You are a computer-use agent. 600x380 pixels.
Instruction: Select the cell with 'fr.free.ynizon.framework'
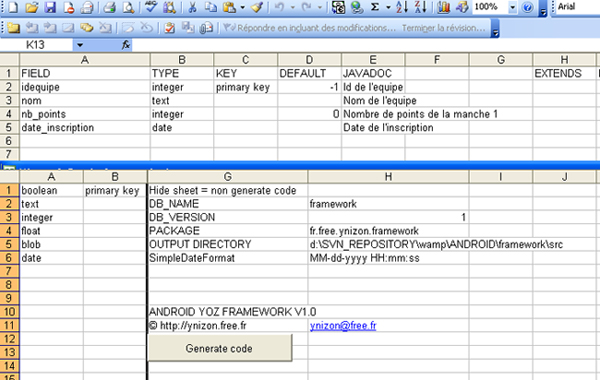click(x=388, y=231)
